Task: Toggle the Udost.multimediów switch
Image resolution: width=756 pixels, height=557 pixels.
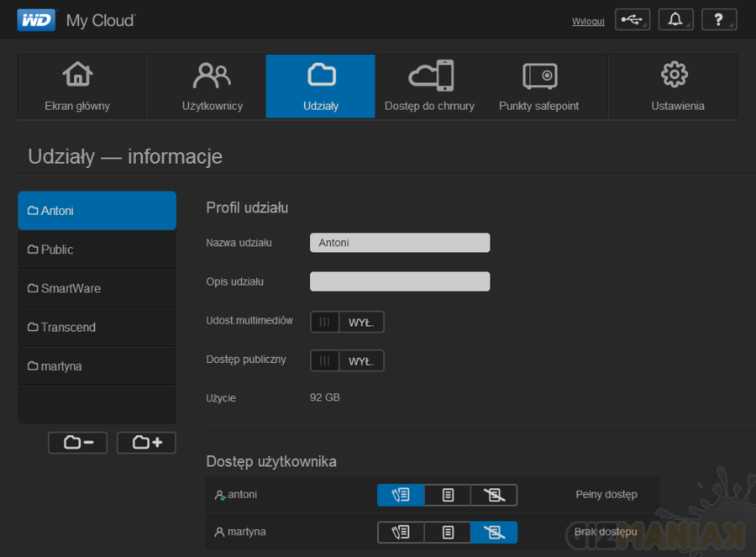Action: coord(347,322)
